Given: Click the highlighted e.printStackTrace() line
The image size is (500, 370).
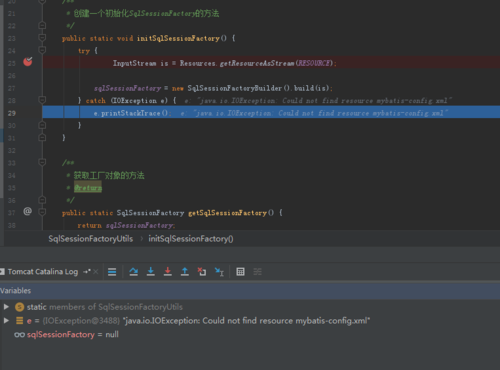Looking at the screenshot, I should pyautogui.click(x=271, y=113).
